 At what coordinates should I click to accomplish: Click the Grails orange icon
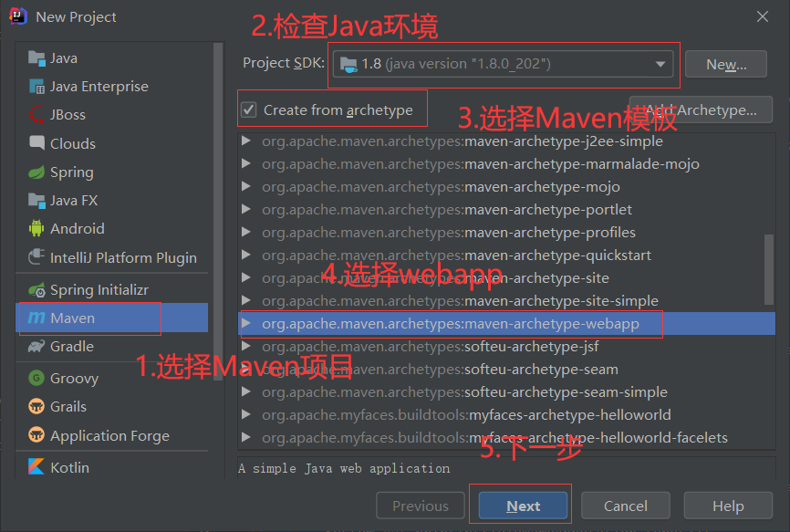[36, 406]
